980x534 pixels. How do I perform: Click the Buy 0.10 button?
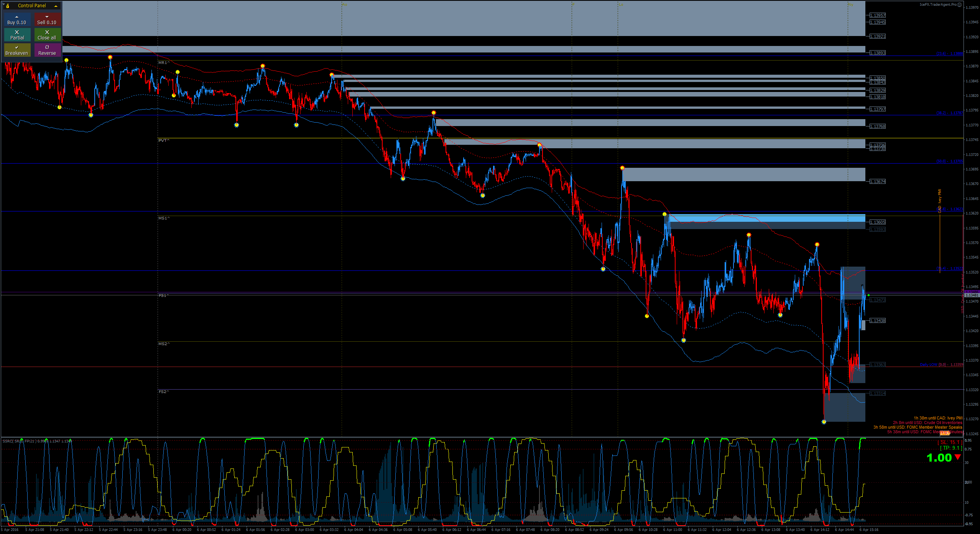[17, 20]
